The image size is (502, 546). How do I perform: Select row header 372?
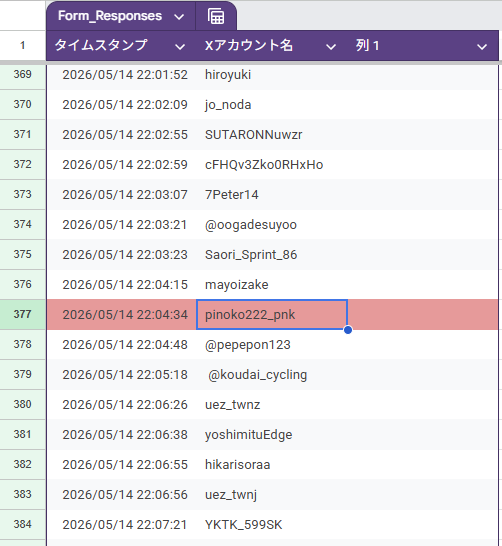click(23, 164)
